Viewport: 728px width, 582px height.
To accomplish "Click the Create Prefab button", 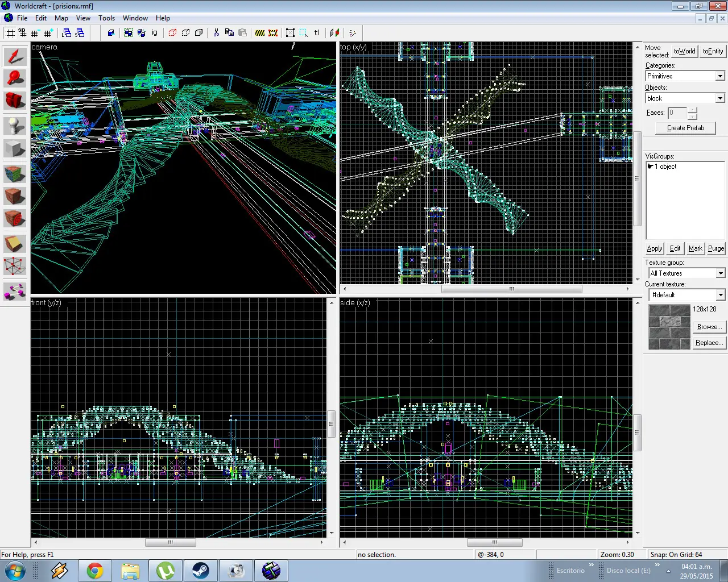I will tap(685, 128).
